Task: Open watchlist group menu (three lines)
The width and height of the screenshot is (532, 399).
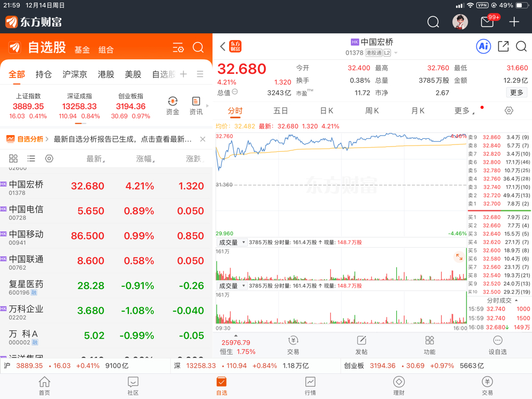Action: click(x=200, y=74)
